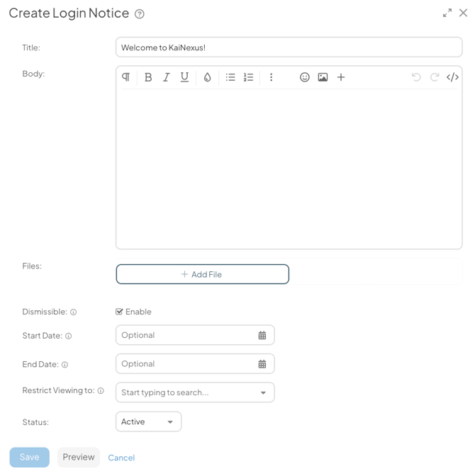Open the Start Date calendar picker

click(262, 335)
